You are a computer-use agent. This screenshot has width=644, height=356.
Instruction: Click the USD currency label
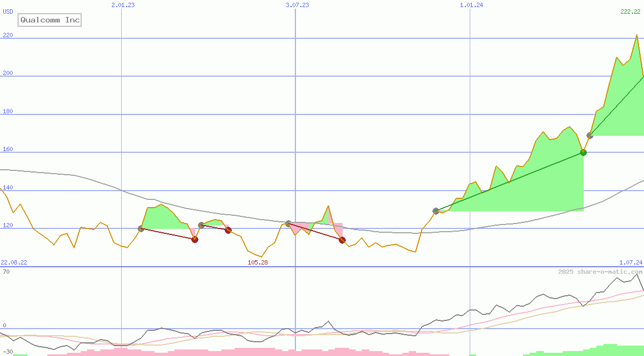coord(8,12)
